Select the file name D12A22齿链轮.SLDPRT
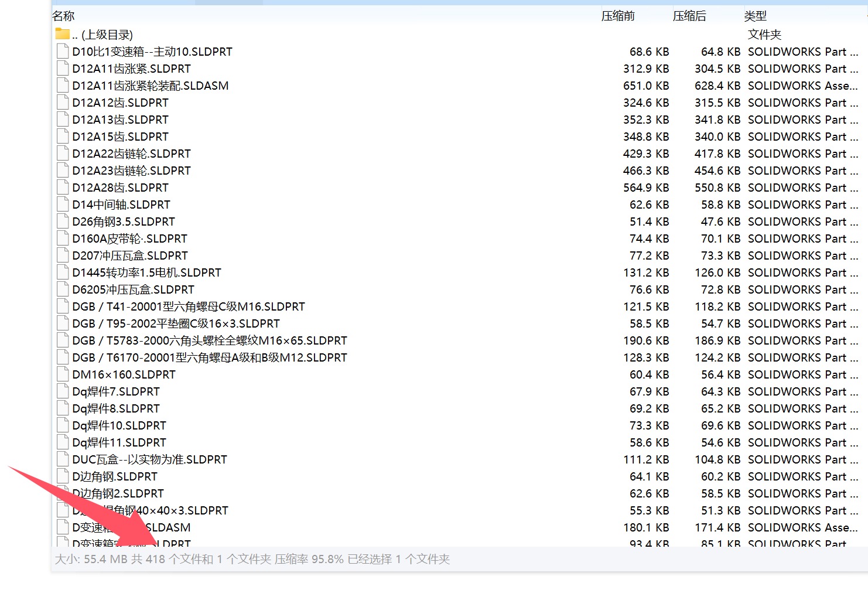The height and width of the screenshot is (593, 868). coord(132,154)
